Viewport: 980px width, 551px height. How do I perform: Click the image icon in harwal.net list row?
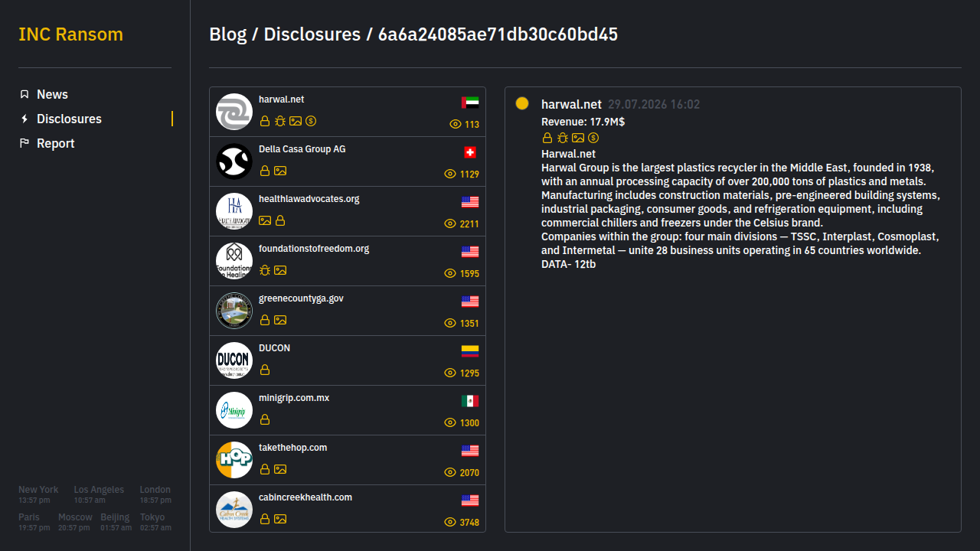coord(296,121)
